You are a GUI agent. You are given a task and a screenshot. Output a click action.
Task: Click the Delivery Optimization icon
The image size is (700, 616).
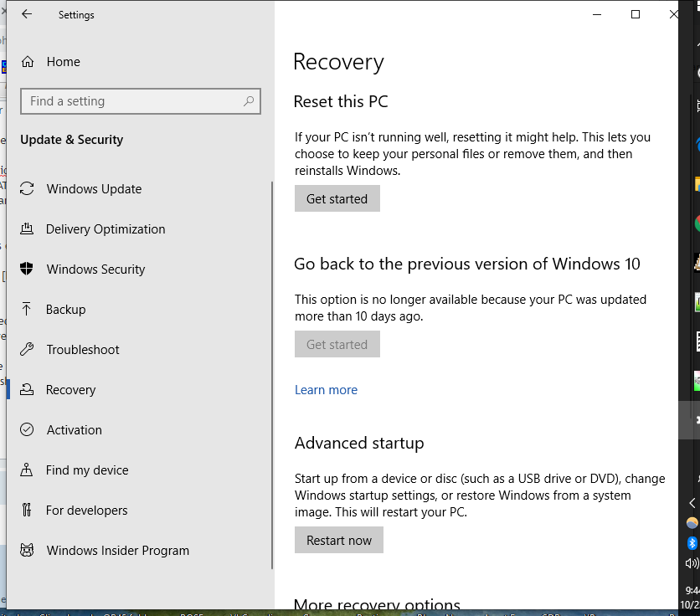click(x=27, y=229)
